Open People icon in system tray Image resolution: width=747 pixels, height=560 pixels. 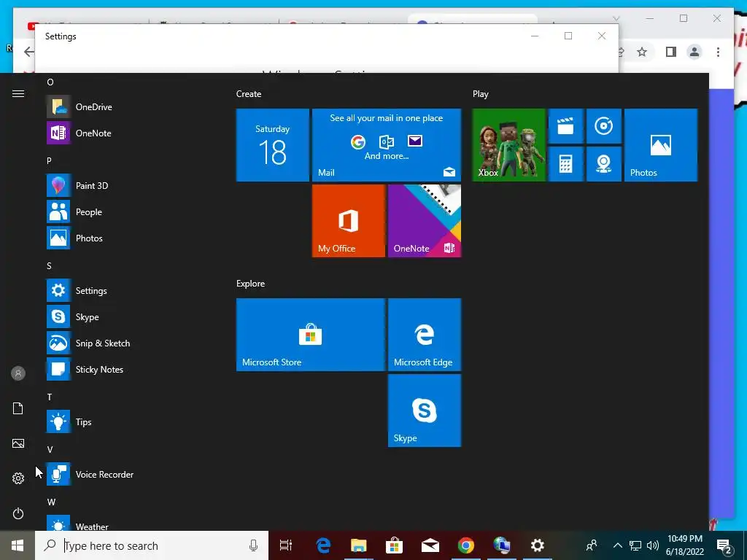(591, 545)
